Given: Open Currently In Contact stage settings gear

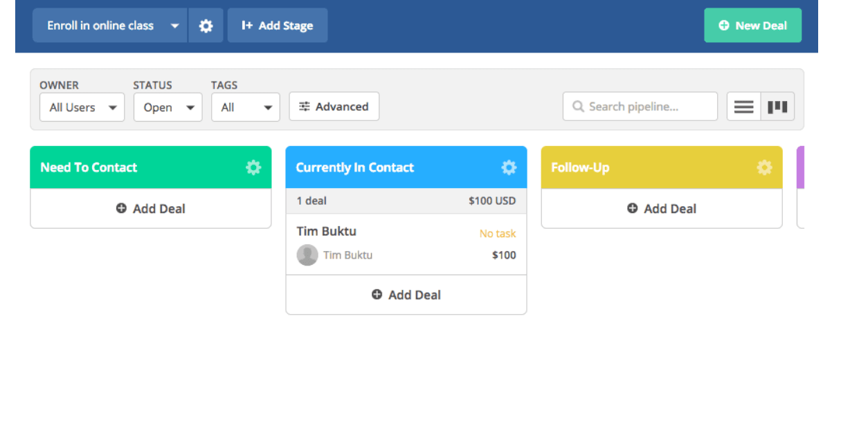Looking at the screenshot, I should (509, 167).
